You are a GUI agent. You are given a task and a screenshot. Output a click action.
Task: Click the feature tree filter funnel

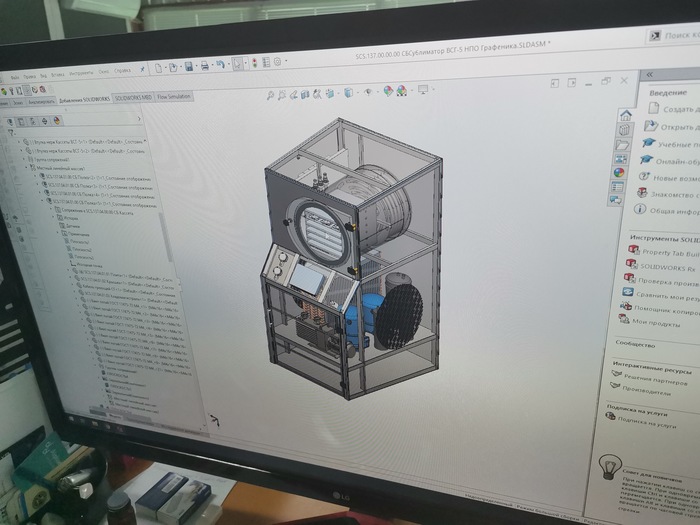point(11,133)
